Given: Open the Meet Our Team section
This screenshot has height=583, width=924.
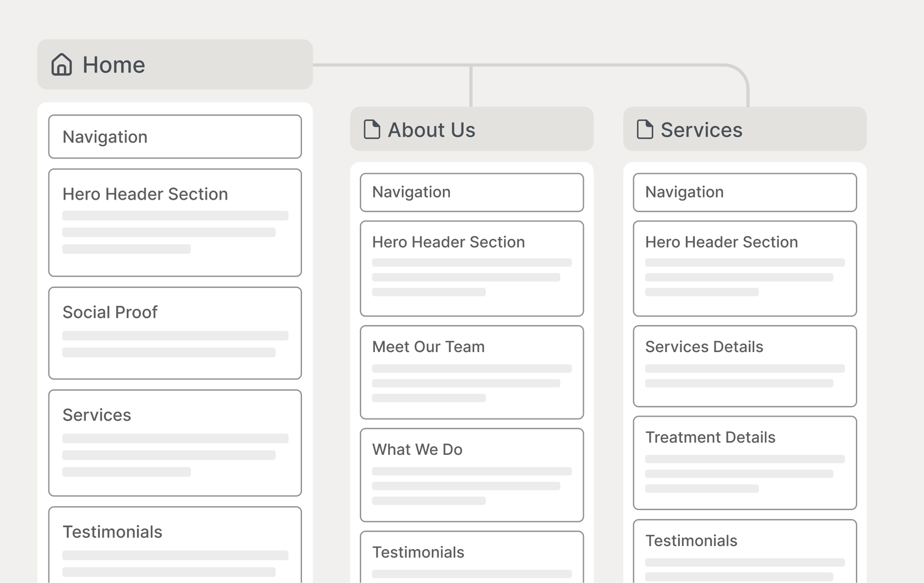Looking at the screenshot, I should click(471, 372).
